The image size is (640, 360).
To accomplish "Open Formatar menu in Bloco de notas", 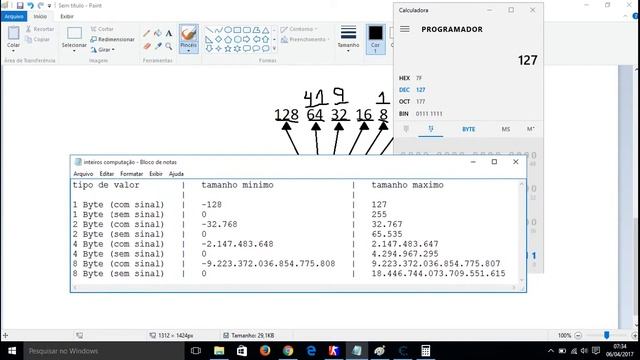I will point(131,174).
